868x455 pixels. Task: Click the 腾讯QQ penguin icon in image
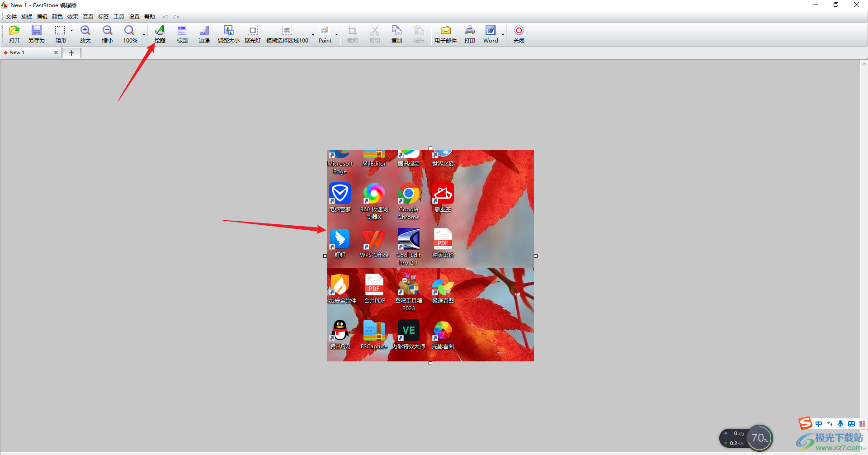340,331
